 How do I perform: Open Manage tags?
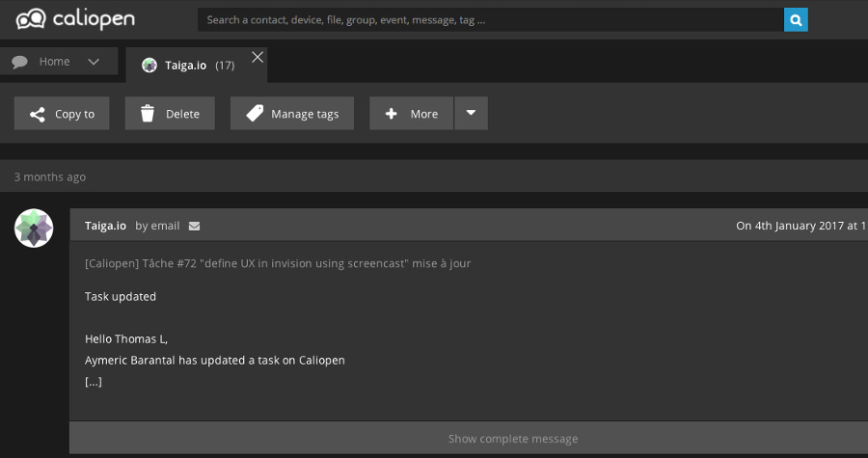click(x=292, y=114)
